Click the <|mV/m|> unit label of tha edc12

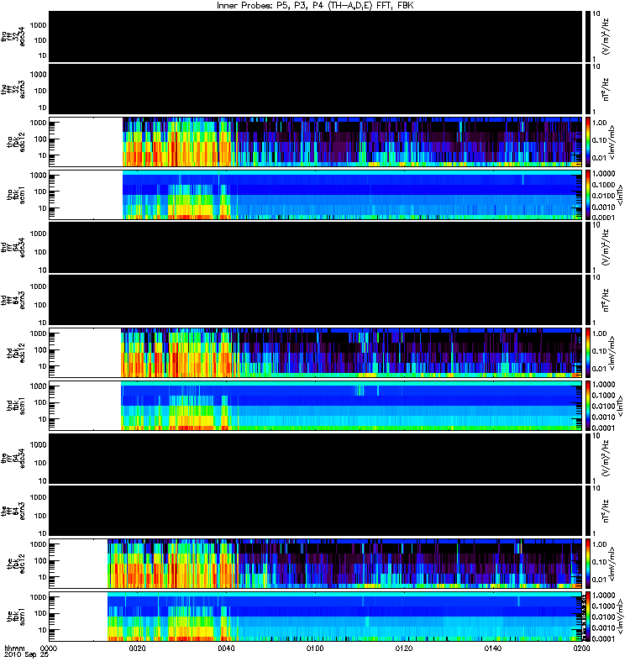pos(612,142)
